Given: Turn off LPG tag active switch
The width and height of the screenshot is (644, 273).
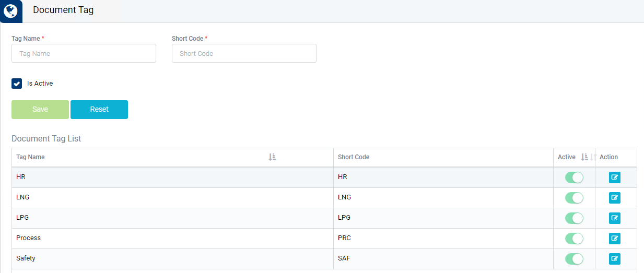Looking at the screenshot, I should [574, 218].
